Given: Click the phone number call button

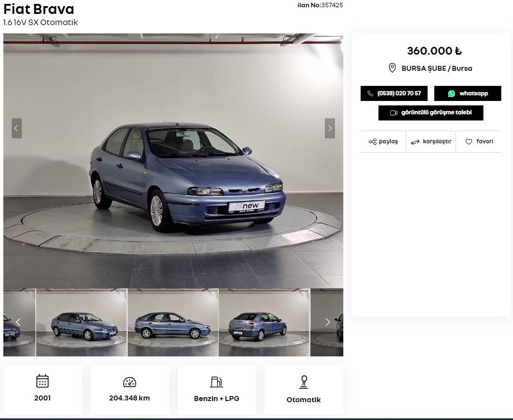Looking at the screenshot, I should point(394,94).
